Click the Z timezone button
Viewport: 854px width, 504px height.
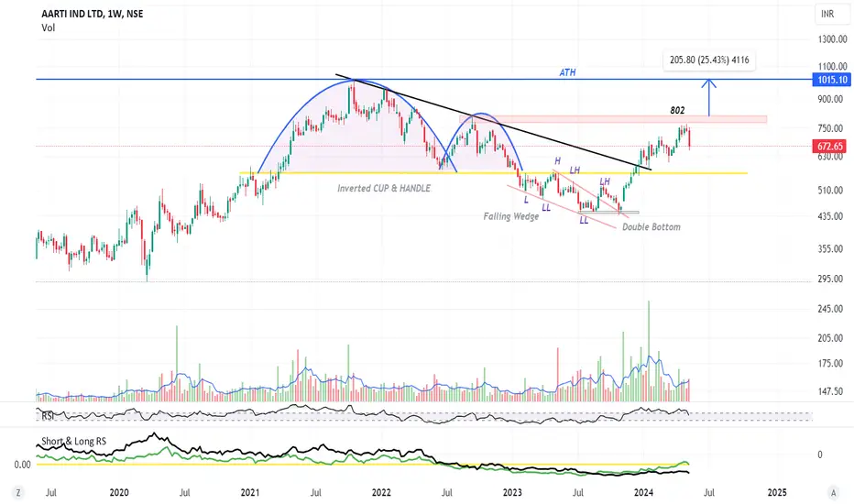pyautogui.click(x=18, y=493)
